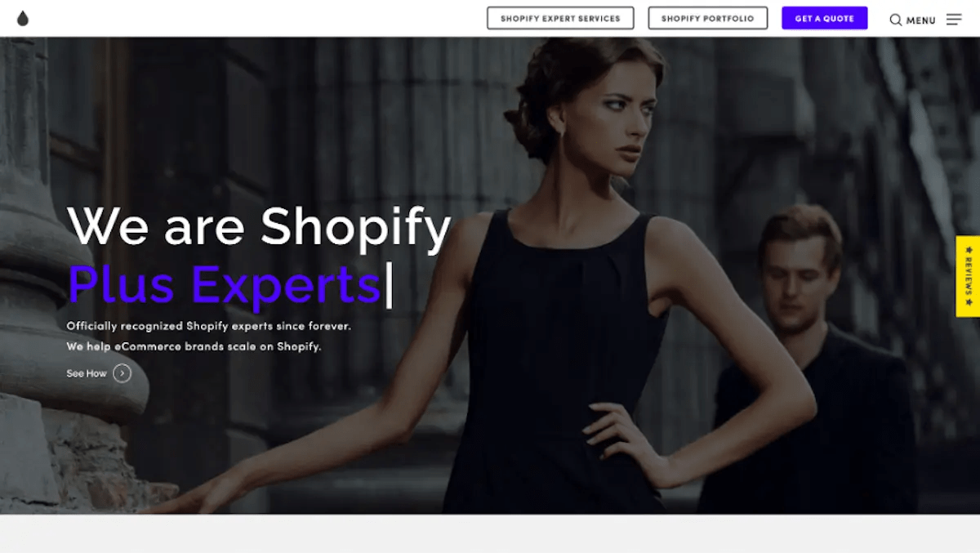Click the bottom star on Reviews tab
The width and height of the screenshot is (980, 553).
[x=969, y=302]
